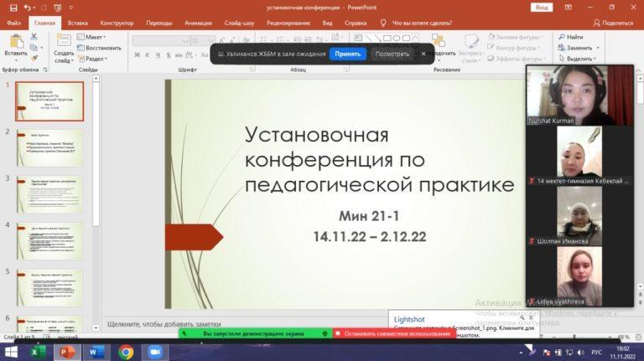This screenshot has width=644, height=361.
Task: Apply underline Ч formatting
Action: click(x=158, y=54)
